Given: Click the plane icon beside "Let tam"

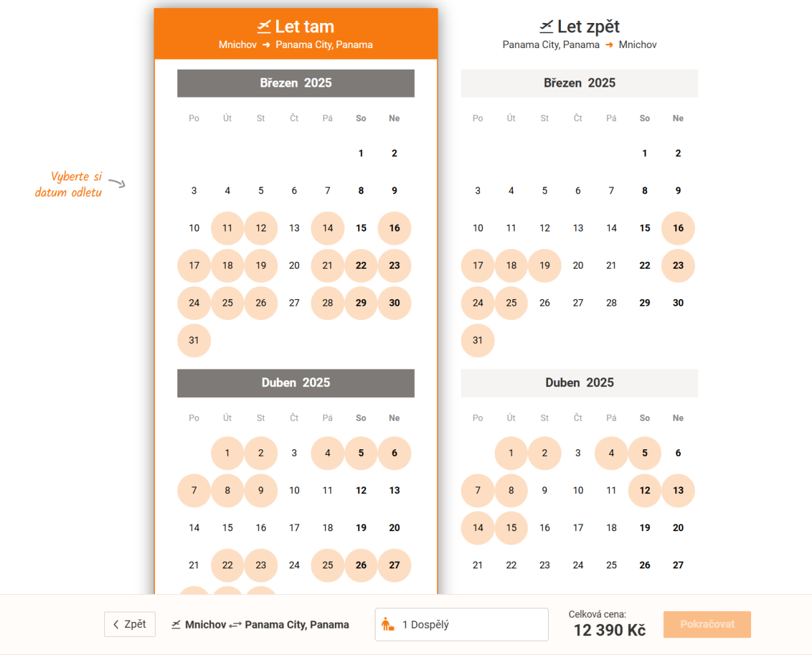Looking at the screenshot, I should [x=264, y=26].
